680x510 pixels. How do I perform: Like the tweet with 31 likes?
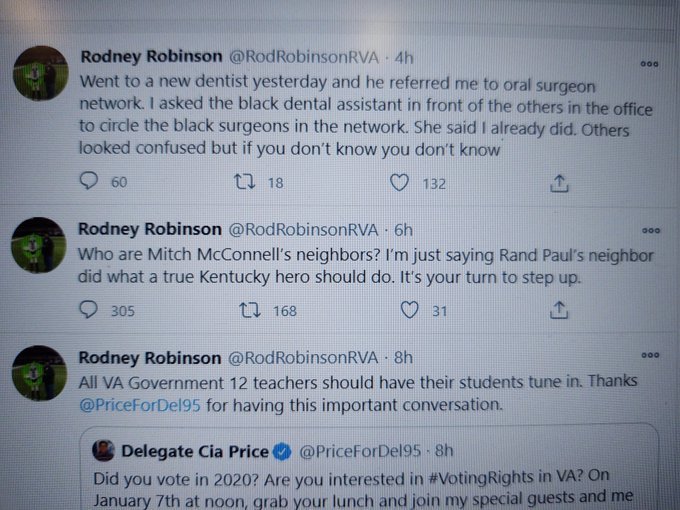(x=409, y=310)
